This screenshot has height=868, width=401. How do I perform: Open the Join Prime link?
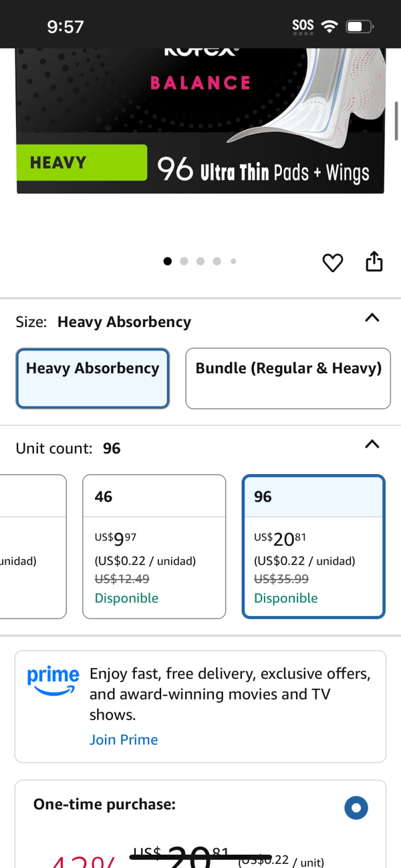[x=124, y=740]
